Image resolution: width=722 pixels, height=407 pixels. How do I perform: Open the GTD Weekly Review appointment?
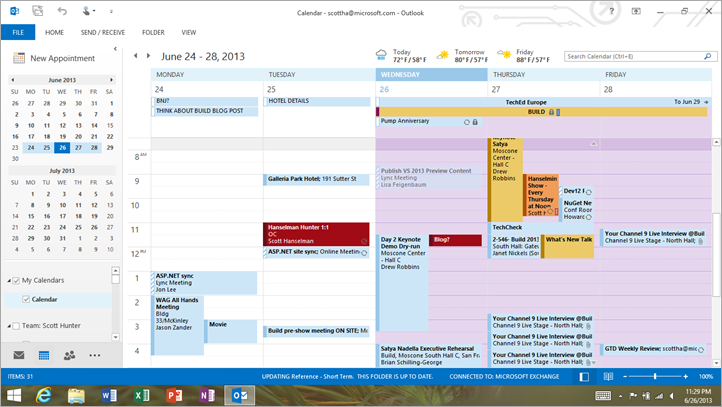[653, 349]
